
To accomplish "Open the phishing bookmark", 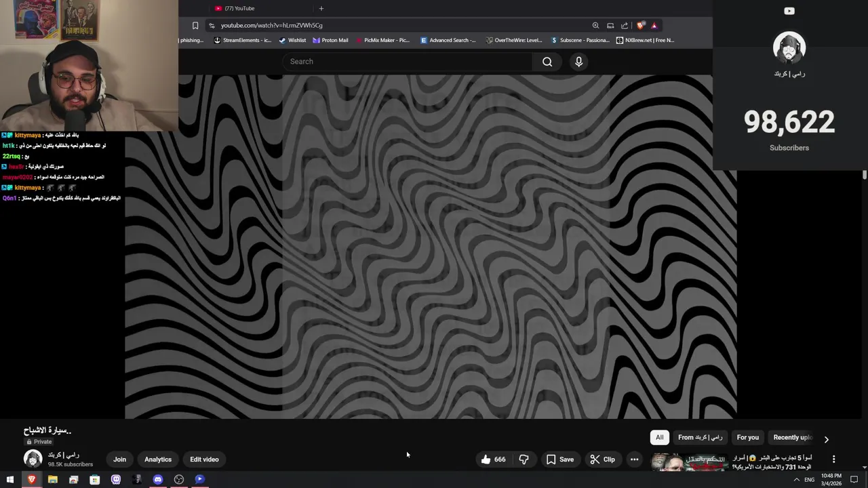I will (192, 40).
